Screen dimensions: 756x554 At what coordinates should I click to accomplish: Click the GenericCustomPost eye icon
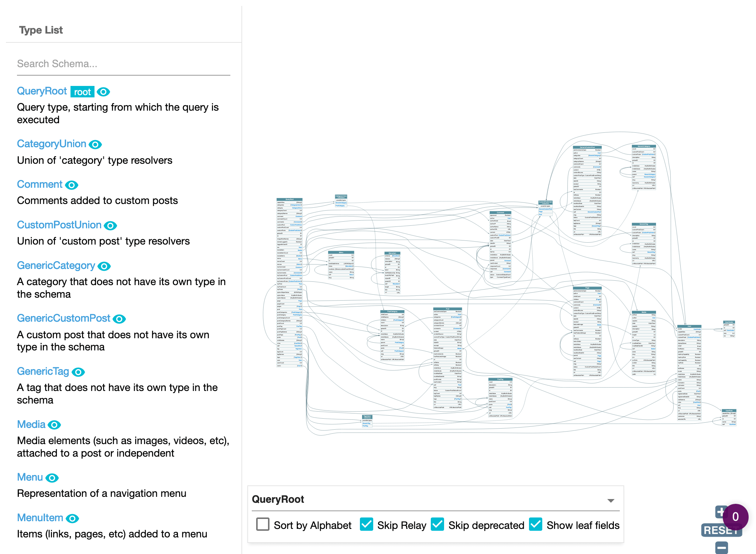[x=118, y=319]
